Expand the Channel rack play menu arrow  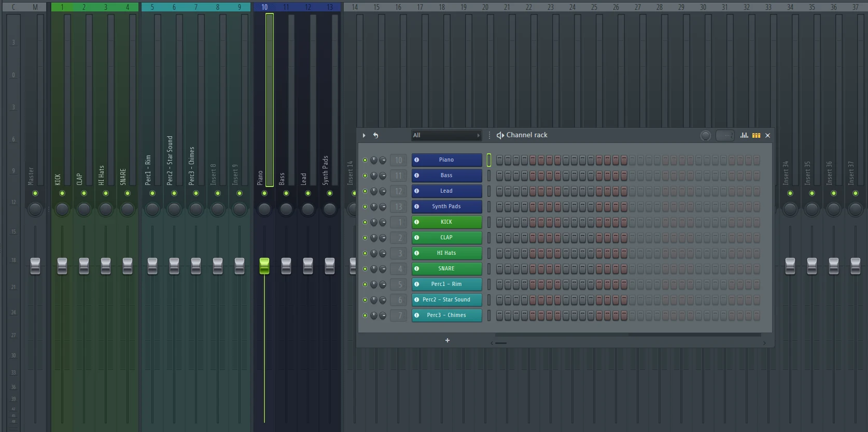click(x=364, y=135)
